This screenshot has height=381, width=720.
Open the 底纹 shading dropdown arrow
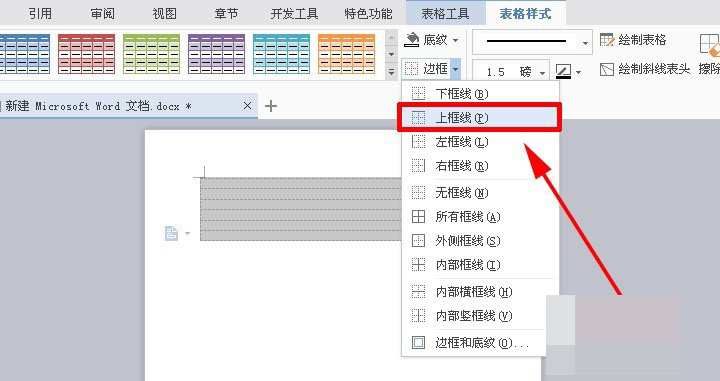click(455, 40)
